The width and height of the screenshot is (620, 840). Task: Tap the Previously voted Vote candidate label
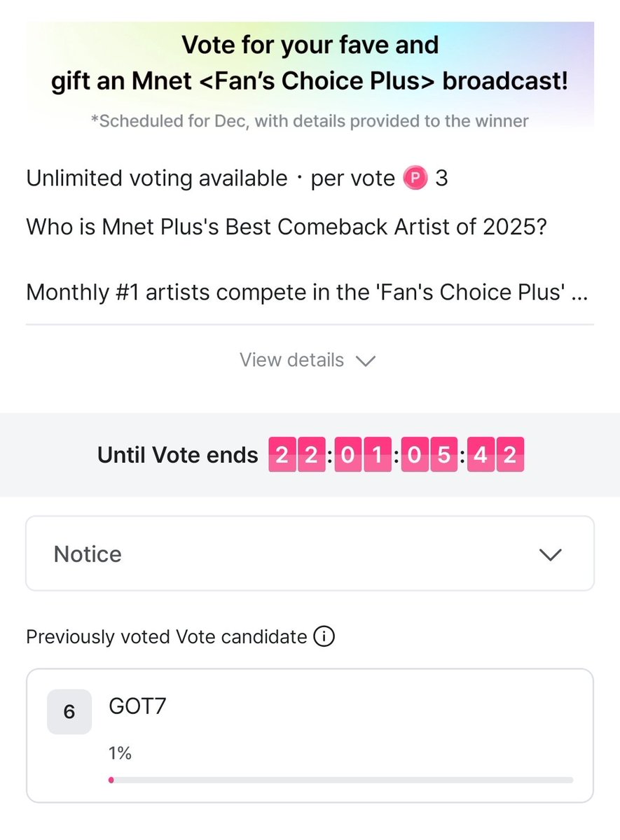[167, 637]
